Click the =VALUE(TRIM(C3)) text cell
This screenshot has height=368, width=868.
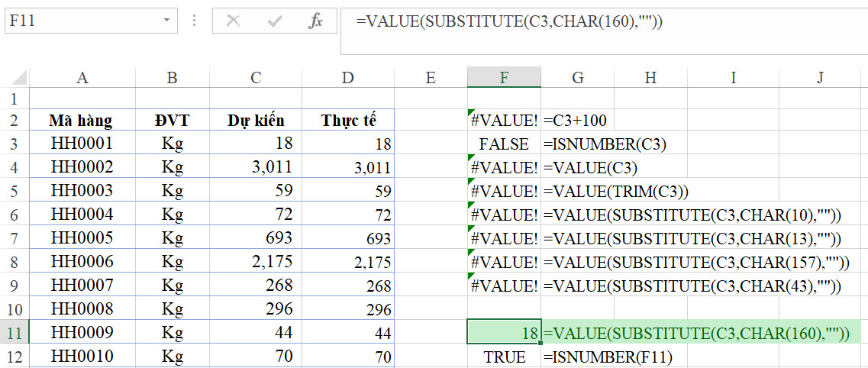coord(615,191)
